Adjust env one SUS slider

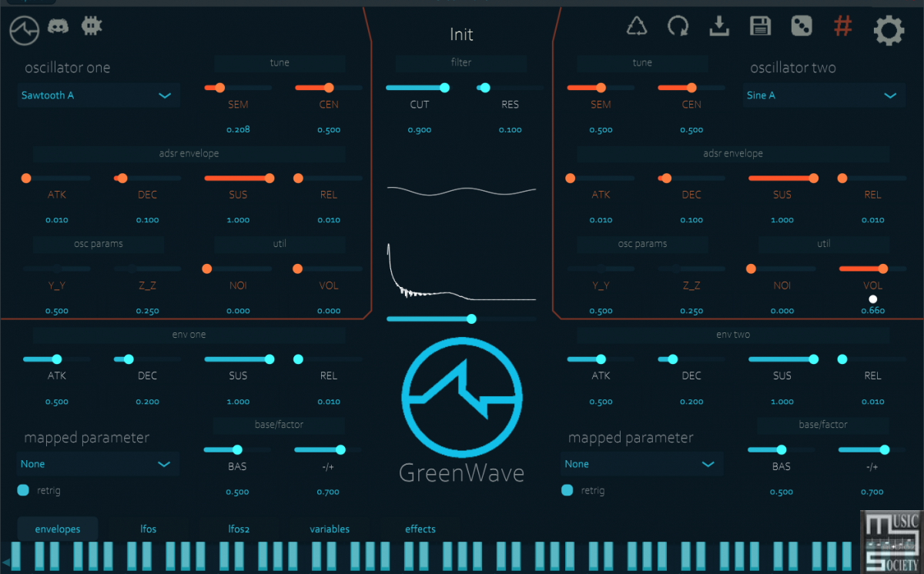tap(238, 359)
